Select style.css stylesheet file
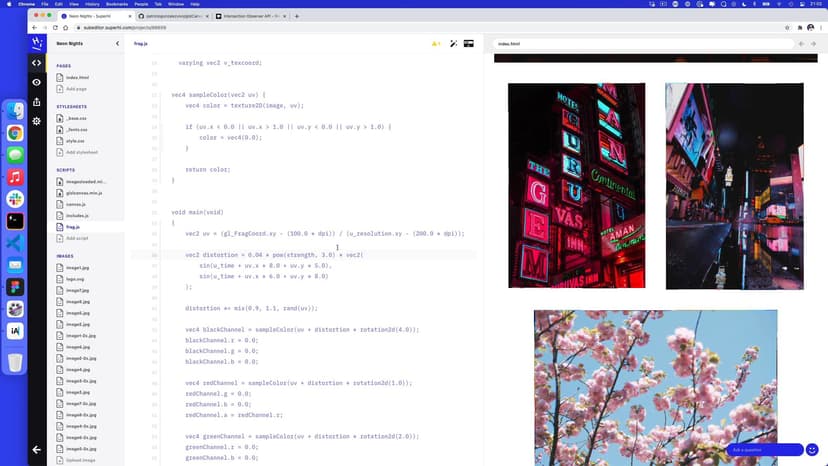828x466 pixels. [x=76, y=141]
